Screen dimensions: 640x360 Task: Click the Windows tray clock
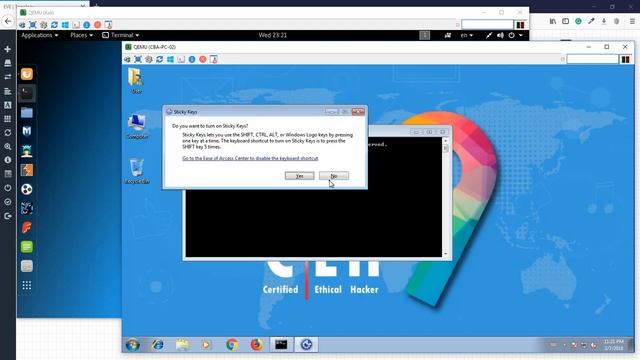pyautogui.click(x=613, y=345)
